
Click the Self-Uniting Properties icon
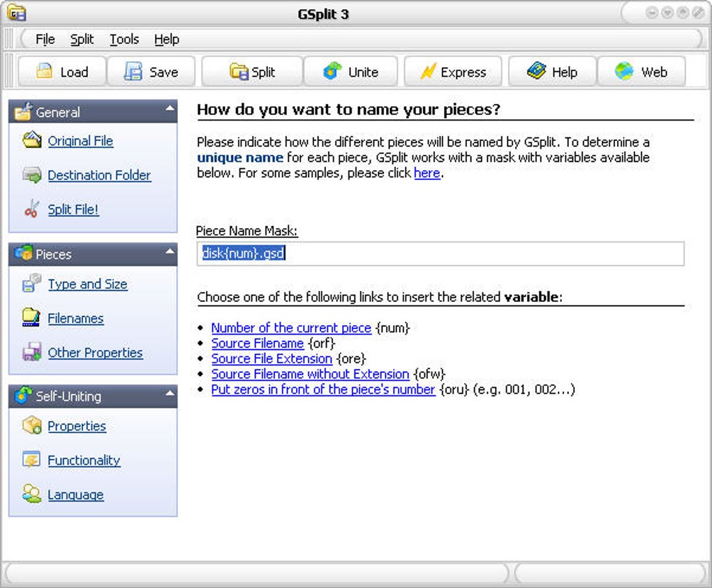coord(31,425)
